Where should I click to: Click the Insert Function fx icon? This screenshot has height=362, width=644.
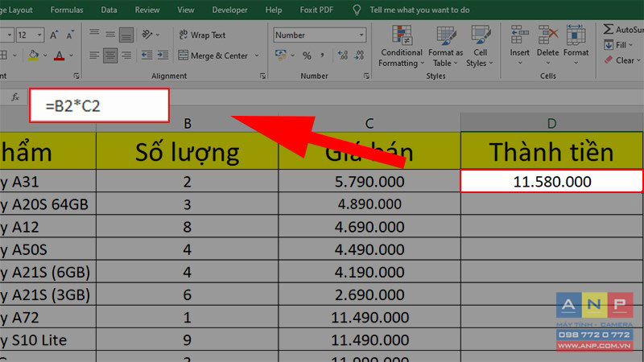click(15, 97)
